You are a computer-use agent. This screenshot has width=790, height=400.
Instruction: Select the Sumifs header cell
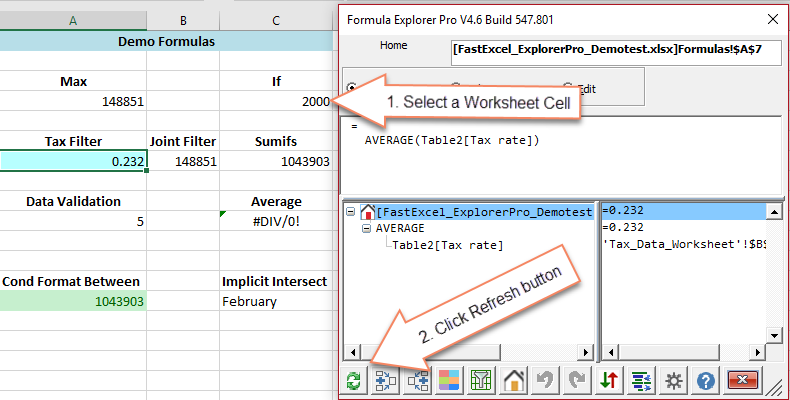(276, 141)
